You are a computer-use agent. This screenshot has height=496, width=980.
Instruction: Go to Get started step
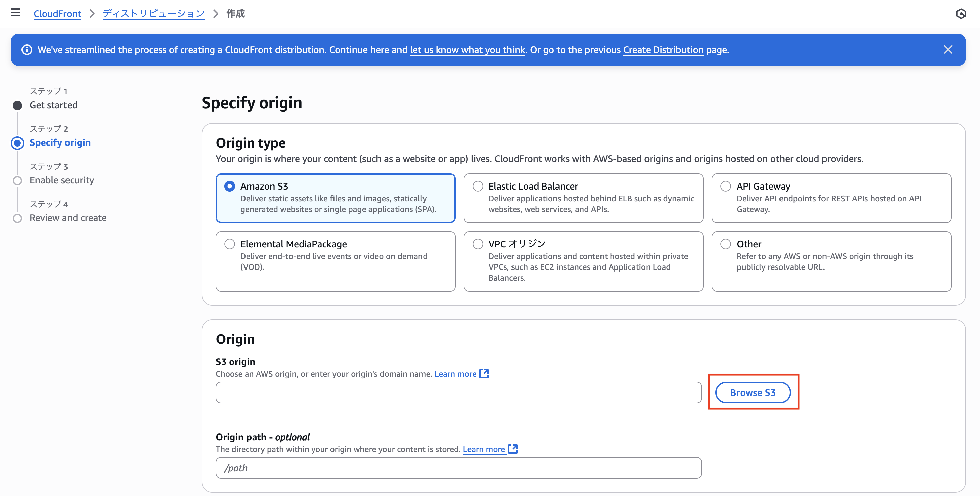pyautogui.click(x=53, y=105)
